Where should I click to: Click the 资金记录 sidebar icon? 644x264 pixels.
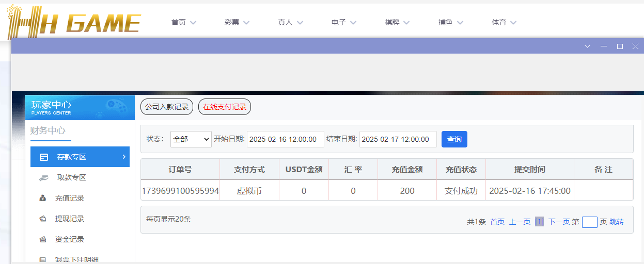tap(43, 240)
